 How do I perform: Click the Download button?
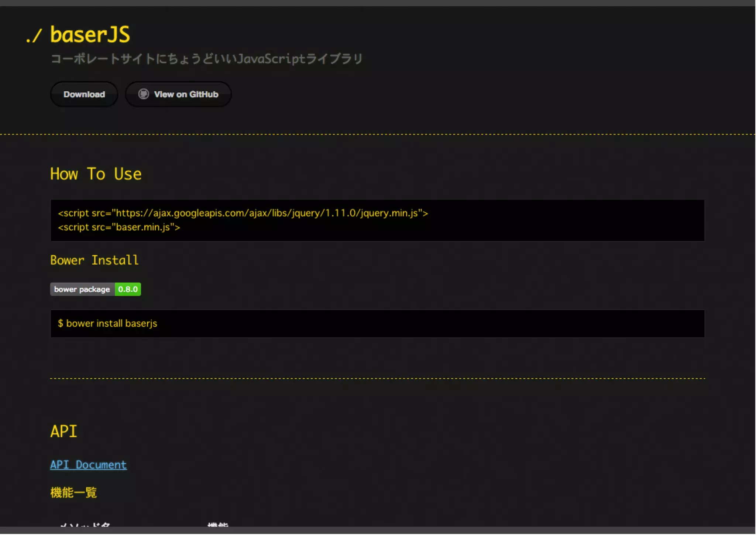84,94
